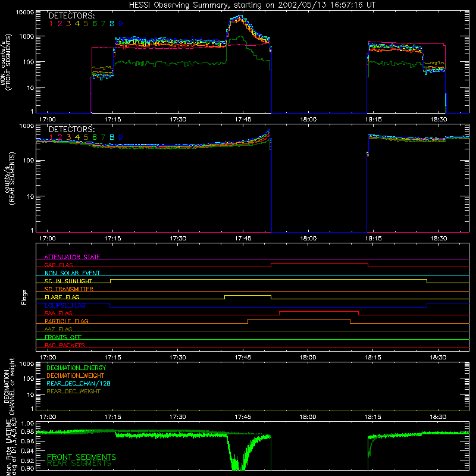Screen dimensions: 476x476
Task: Click the GAP_FLAG label
Action: tap(58, 265)
